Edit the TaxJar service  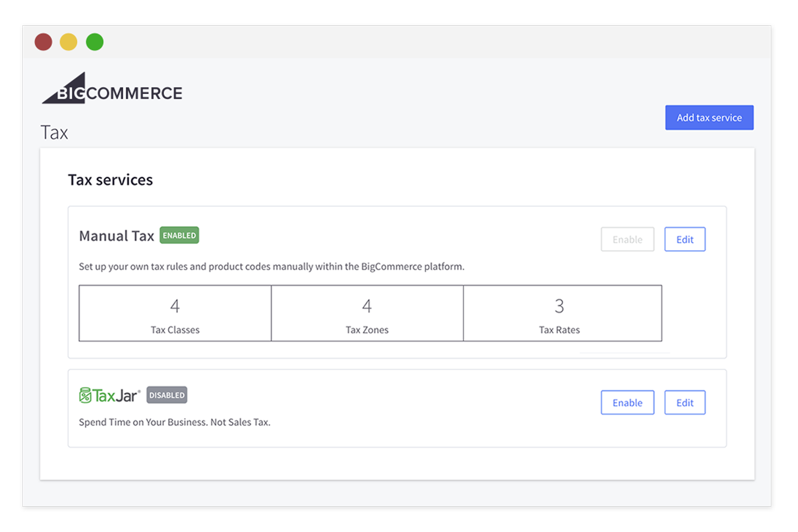685,402
